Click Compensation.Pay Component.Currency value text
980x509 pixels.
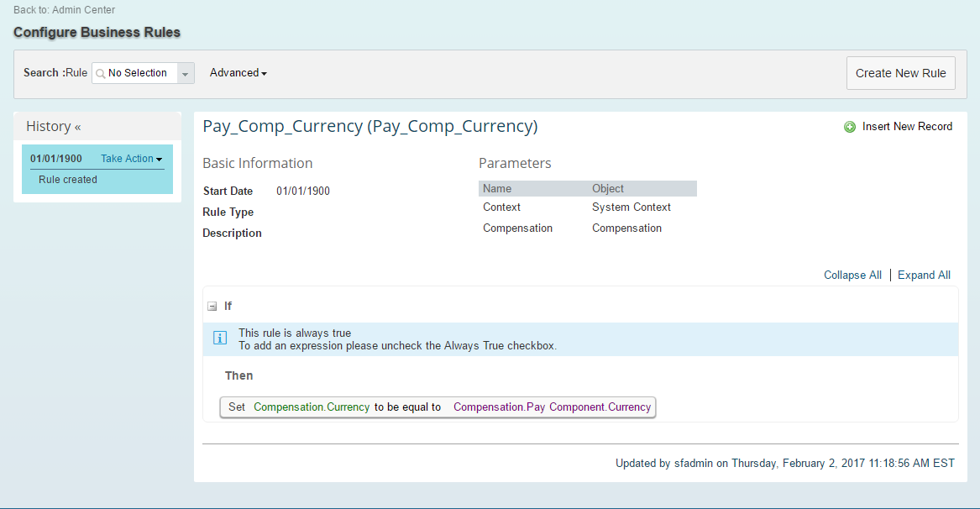pos(552,407)
